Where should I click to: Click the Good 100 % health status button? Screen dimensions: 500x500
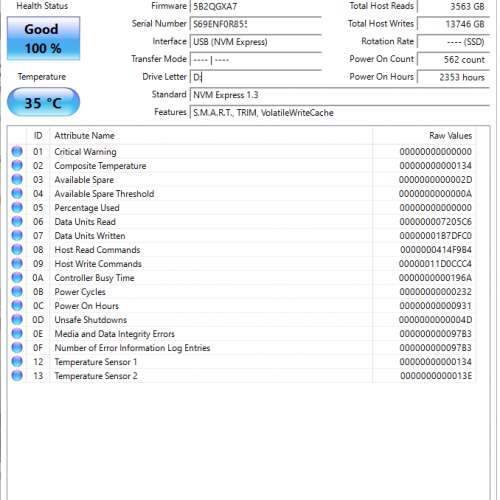click(x=43, y=38)
